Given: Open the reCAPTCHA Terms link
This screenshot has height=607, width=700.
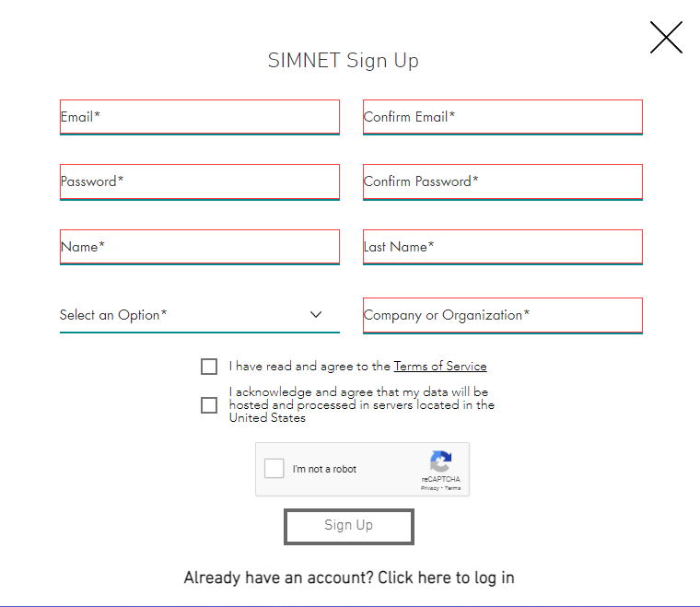Looking at the screenshot, I should 453,488.
